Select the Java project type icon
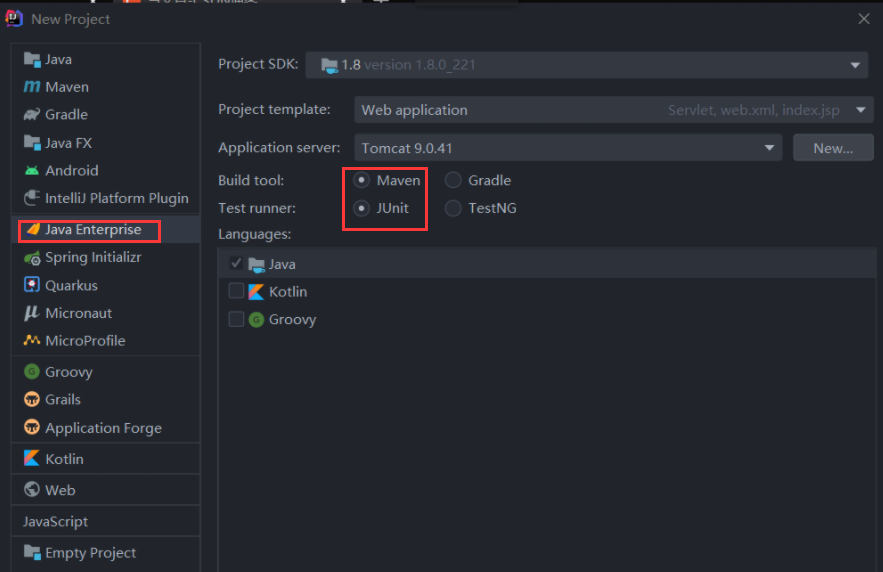The image size is (883, 572). coord(32,59)
